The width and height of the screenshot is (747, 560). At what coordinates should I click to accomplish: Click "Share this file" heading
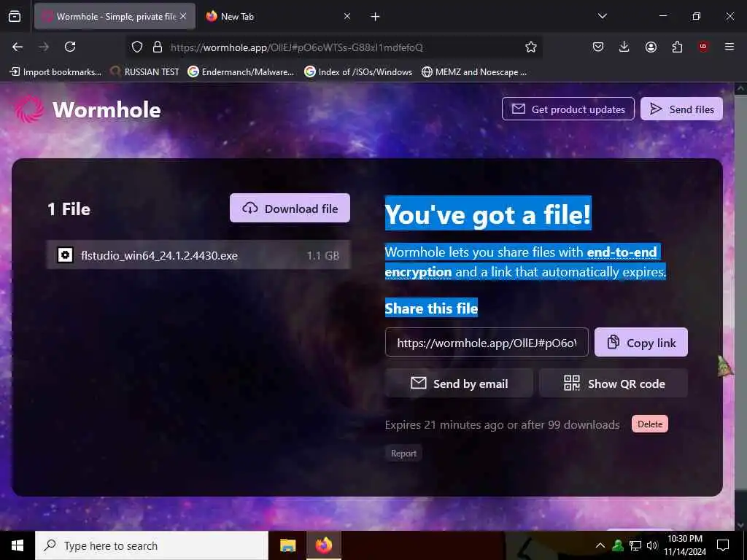431,308
